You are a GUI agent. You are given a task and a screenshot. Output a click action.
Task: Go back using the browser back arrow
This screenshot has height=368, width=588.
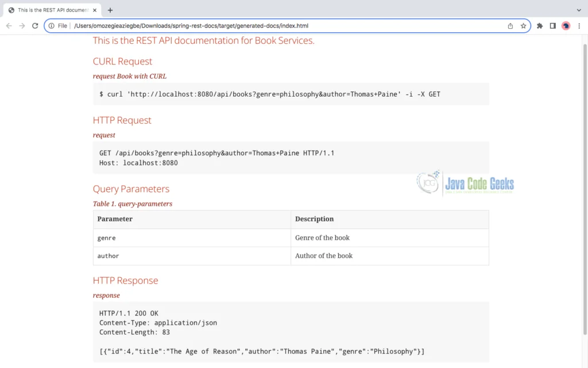(x=9, y=25)
